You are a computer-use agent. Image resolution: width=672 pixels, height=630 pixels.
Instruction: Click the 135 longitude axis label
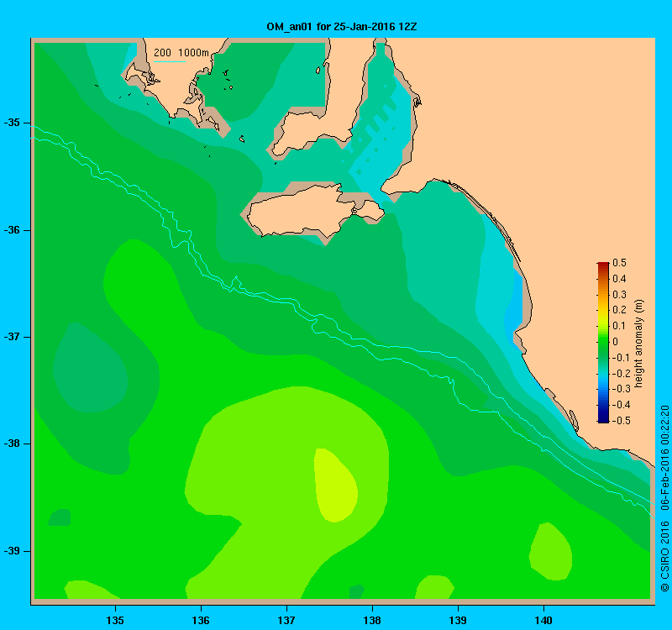pos(115,620)
